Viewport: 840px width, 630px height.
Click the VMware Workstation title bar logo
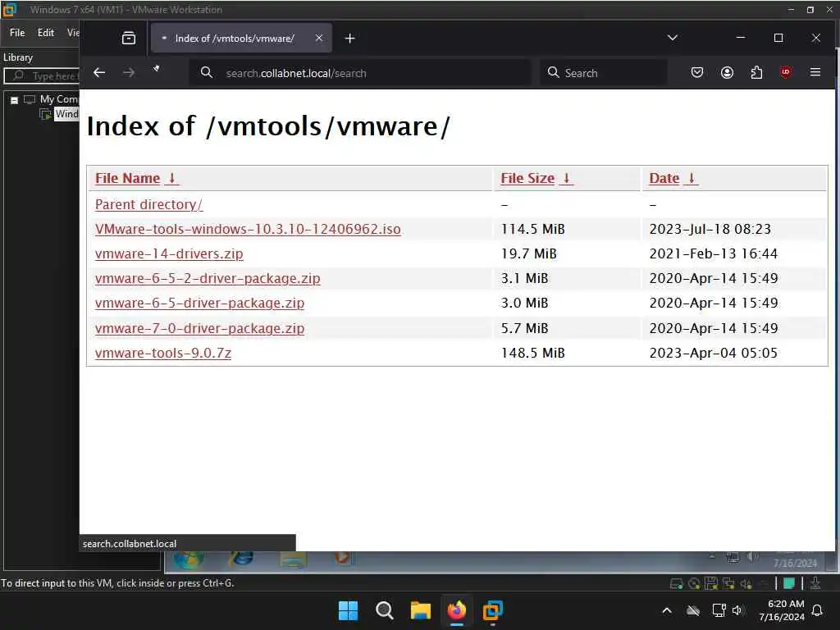[x=10, y=10]
